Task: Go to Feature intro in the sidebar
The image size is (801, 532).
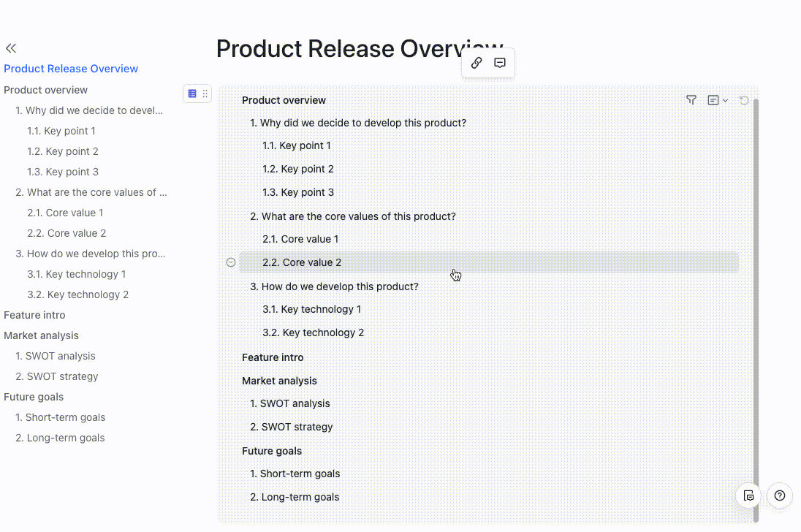Action: [x=34, y=315]
